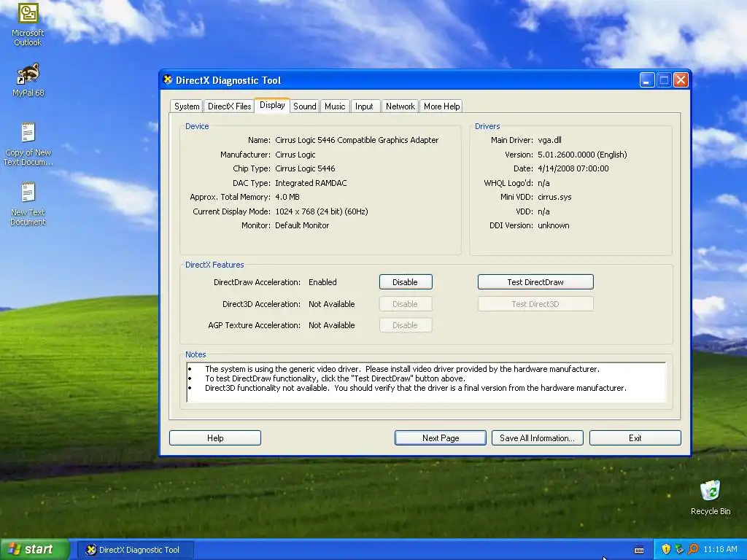Click Save All Information button
This screenshot has width=747, height=560.
click(x=537, y=438)
